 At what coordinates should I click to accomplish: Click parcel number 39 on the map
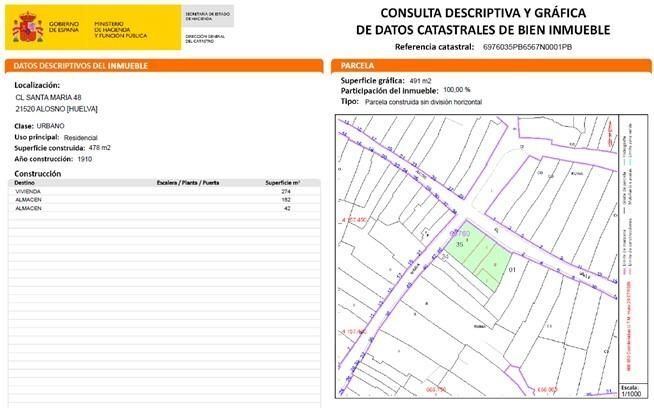[x=459, y=243]
